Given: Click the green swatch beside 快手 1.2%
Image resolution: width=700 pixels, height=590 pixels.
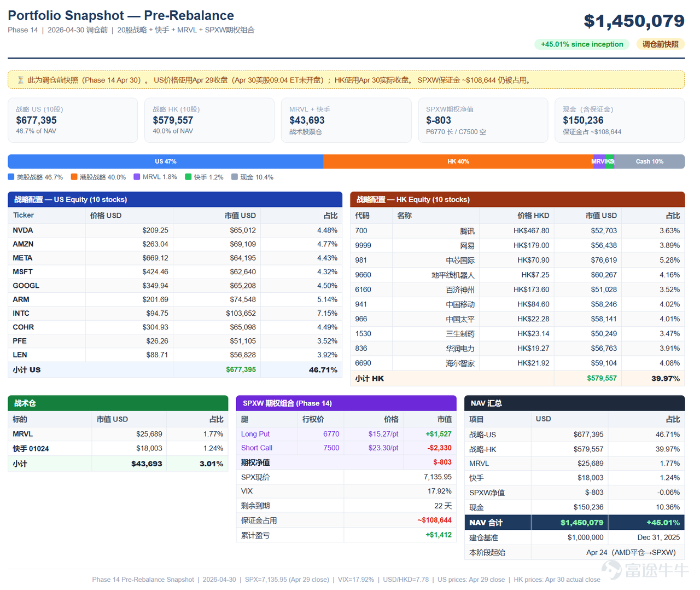Looking at the screenshot, I should click(x=188, y=177).
